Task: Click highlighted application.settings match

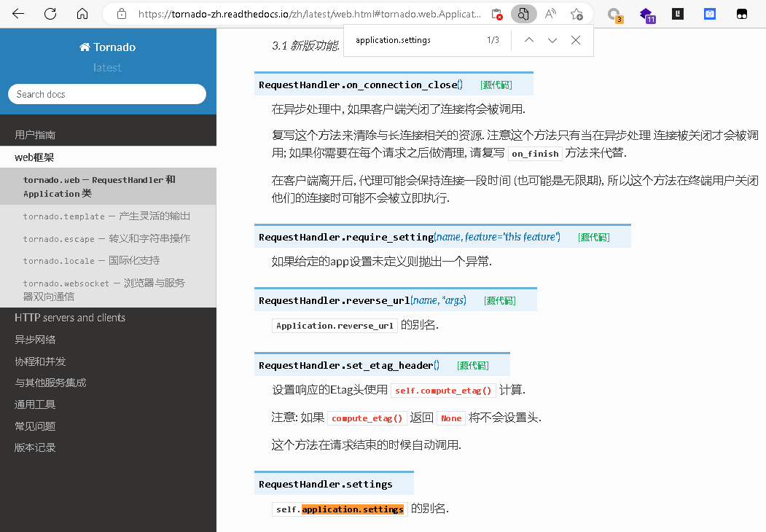Action: (353, 509)
